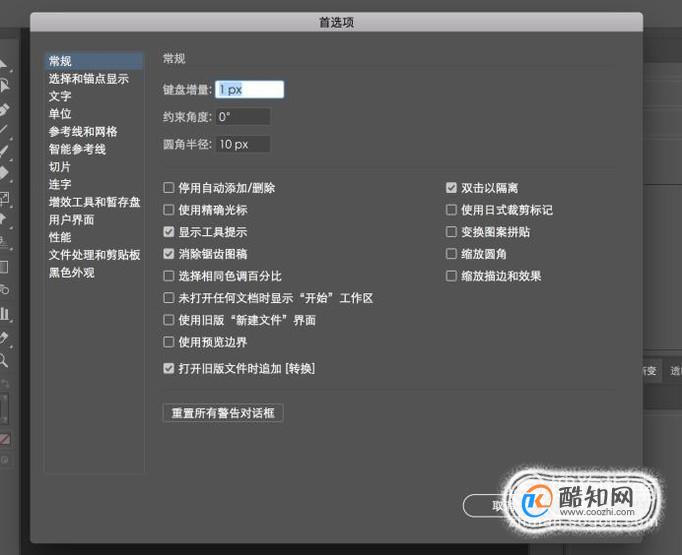
Task: Click the 键盘增量 input field
Action: [250, 90]
